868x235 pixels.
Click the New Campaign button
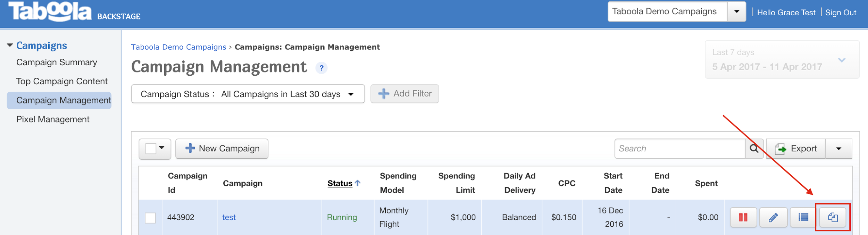pyautogui.click(x=222, y=149)
